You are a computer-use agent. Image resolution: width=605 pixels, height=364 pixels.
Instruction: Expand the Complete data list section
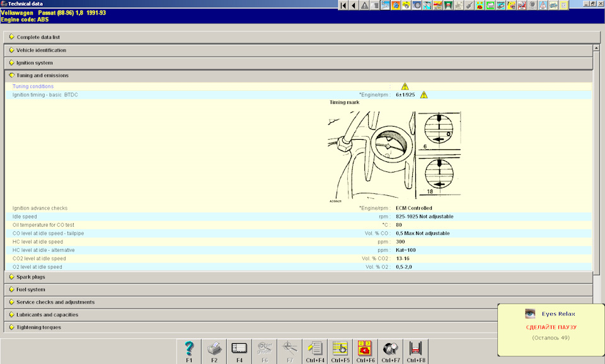[x=302, y=37]
